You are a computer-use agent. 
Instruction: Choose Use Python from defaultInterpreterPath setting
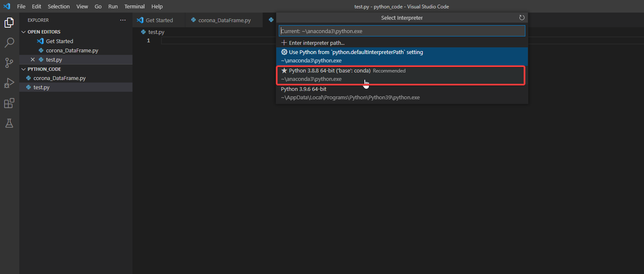click(402, 57)
